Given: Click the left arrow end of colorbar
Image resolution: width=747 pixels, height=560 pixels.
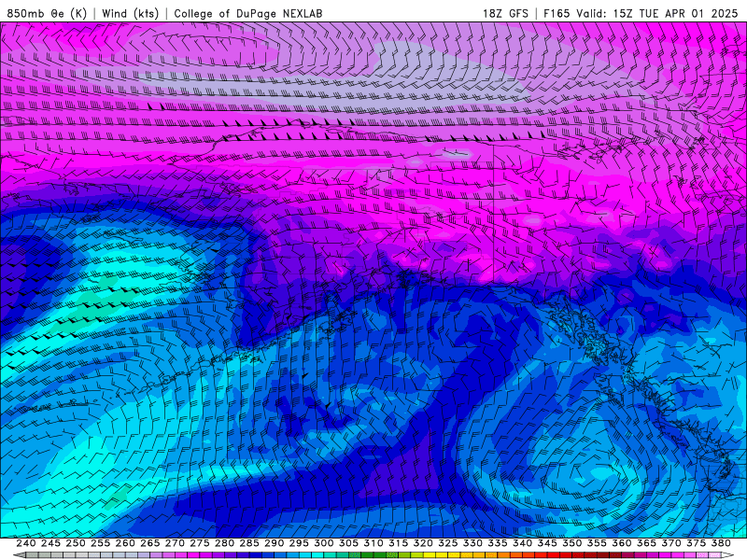Looking at the screenshot, I should tap(20, 554).
